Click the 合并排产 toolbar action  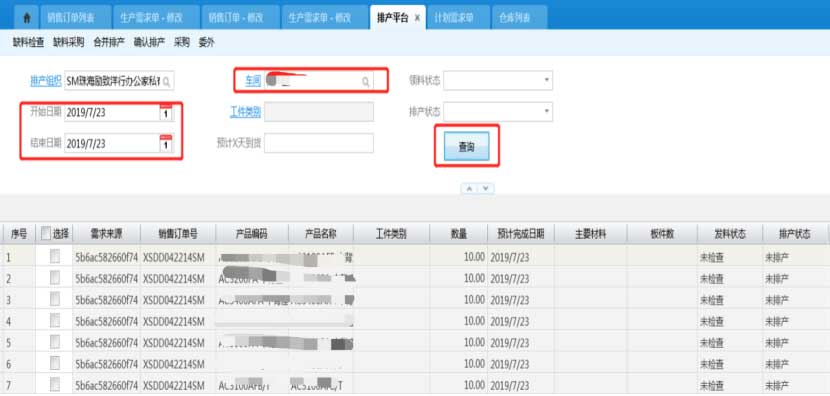[x=109, y=43]
